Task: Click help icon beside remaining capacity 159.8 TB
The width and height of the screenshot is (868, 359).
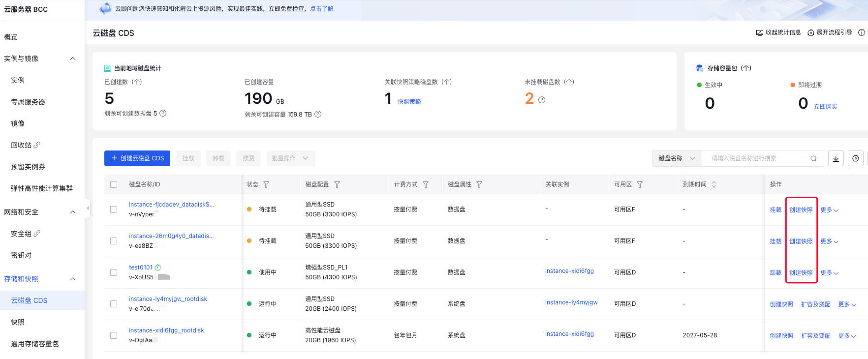Action: pyautogui.click(x=318, y=114)
